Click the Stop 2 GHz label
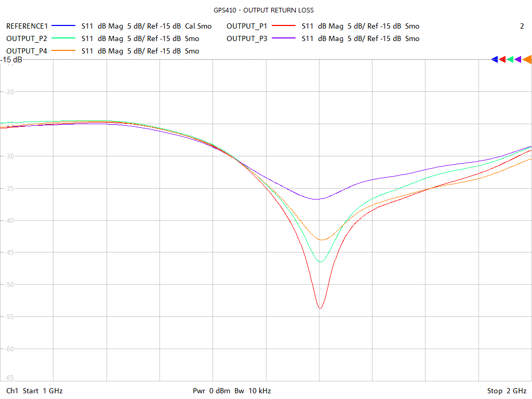Screen dimensions: 532x399 pos(507,391)
